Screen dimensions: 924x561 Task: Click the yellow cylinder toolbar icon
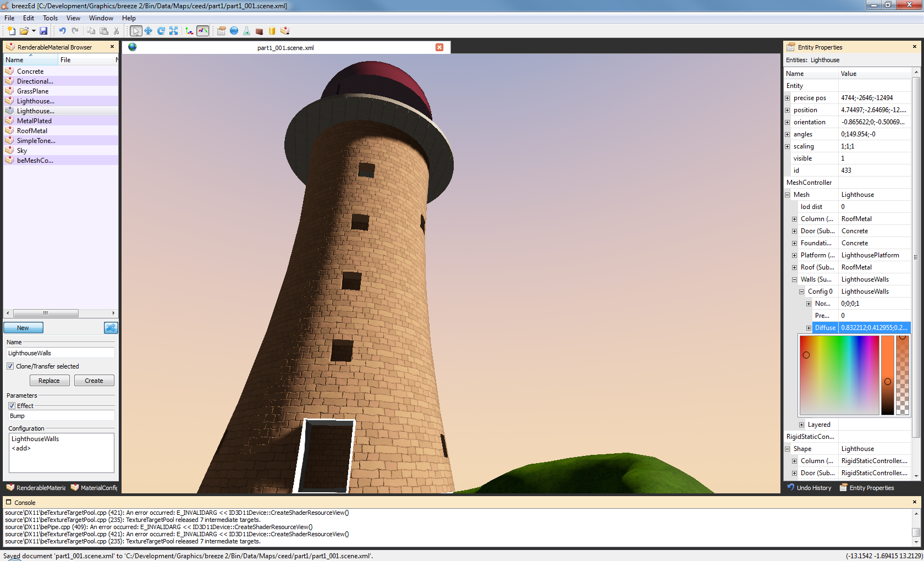coord(272,31)
